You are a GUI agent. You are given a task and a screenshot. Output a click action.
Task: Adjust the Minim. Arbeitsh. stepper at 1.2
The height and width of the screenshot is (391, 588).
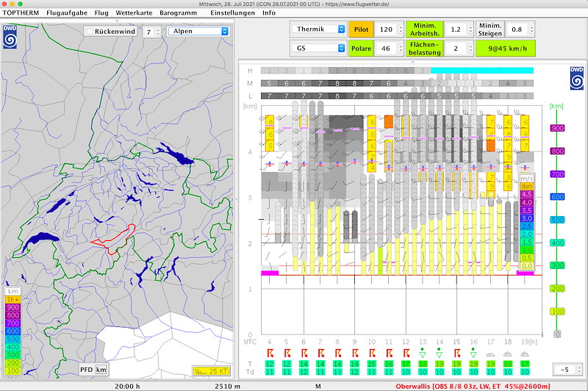pos(470,29)
